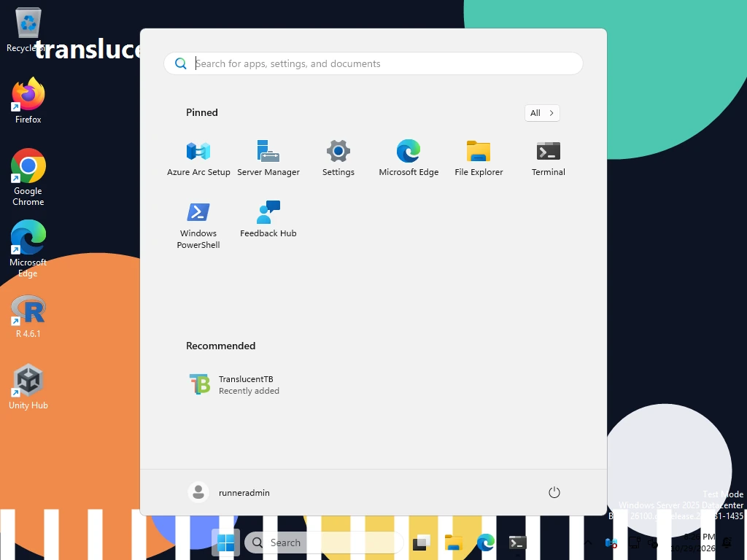This screenshot has height=560, width=747.
Task: Select Microsoft Edge desktop shortcut
Action: pyautogui.click(x=28, y=249)
